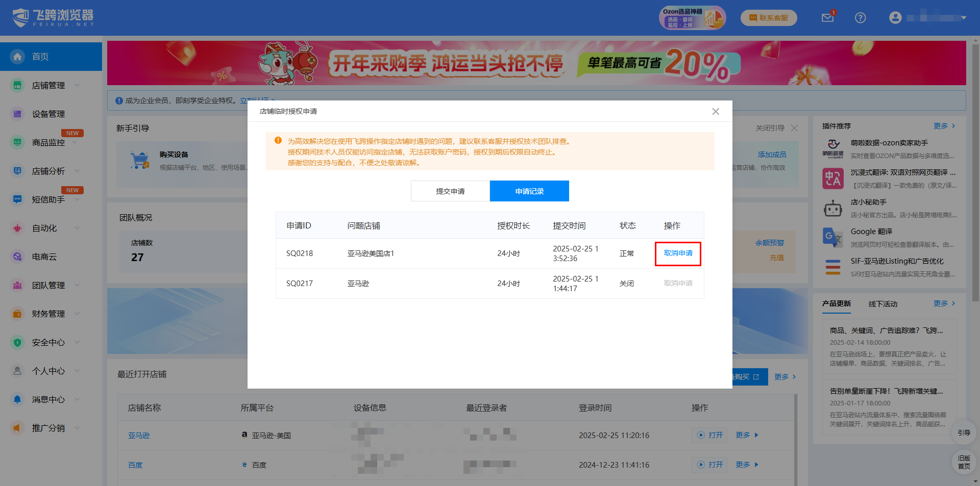This screenshot has width=980, height=486.
Task: Select the 申请记录 tab
Action: [529, 191]
